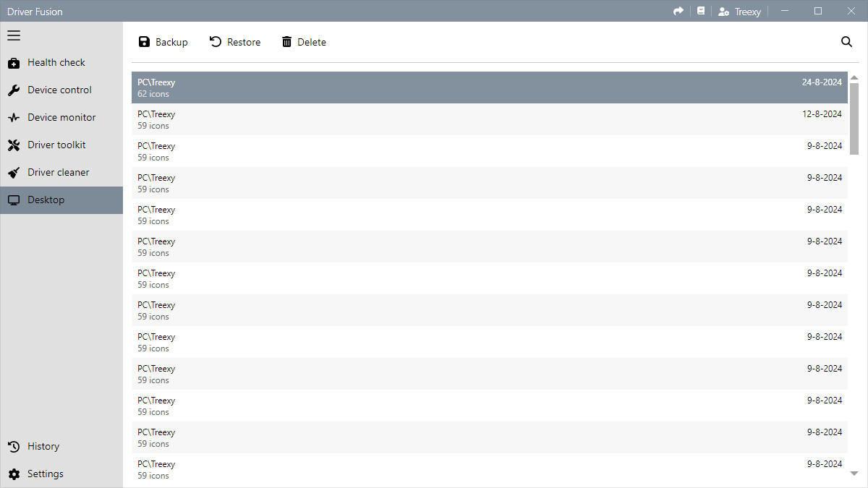
Task: Open the Health check section
Action: [61, 63]
